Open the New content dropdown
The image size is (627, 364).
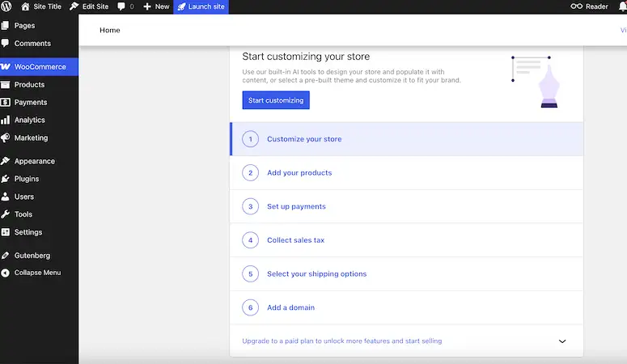156,6
